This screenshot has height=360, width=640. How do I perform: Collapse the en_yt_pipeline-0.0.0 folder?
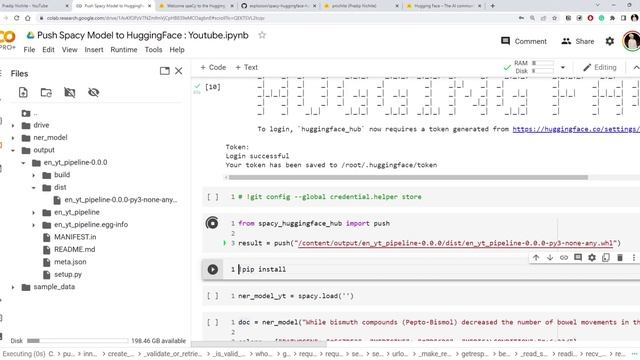23,163
